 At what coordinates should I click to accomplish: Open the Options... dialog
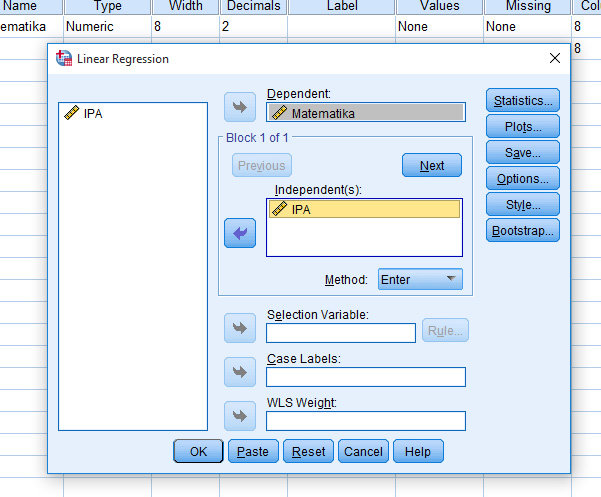click(x=523, y=179)
